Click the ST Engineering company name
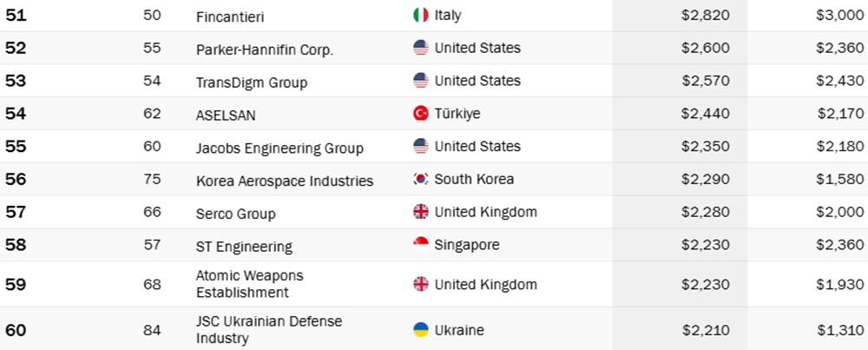This screenshot has height=350, width=868. (244, 248)
